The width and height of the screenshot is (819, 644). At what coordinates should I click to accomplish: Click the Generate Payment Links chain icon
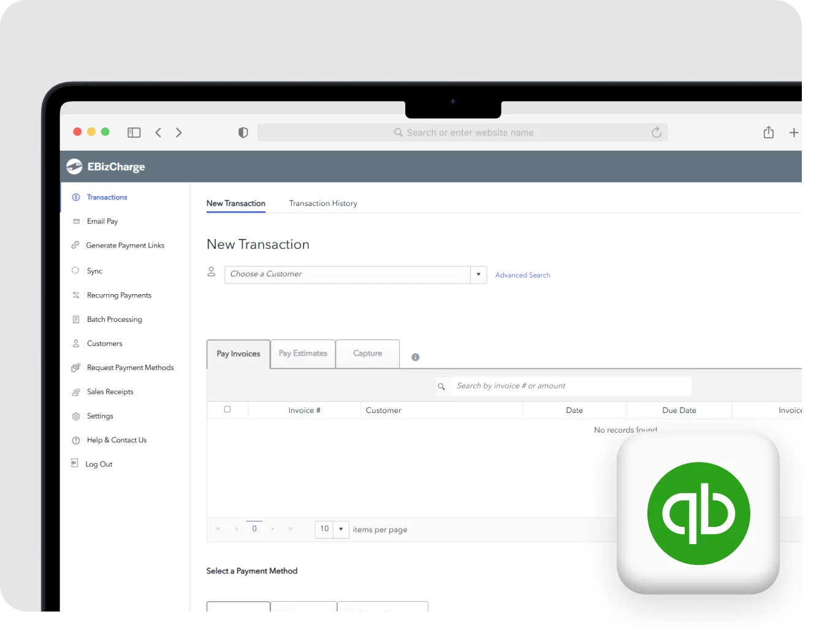75,245
